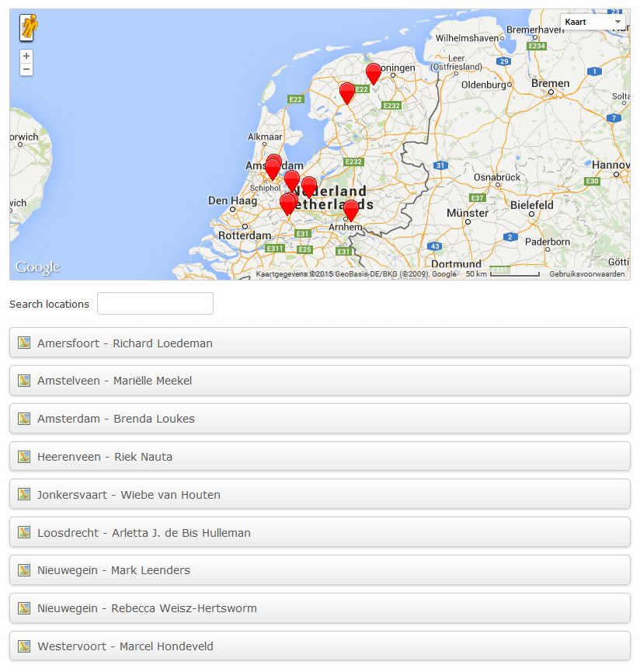Zoom out the map with minus button
This screenshot has height=672, width=640.
point(26,69)
